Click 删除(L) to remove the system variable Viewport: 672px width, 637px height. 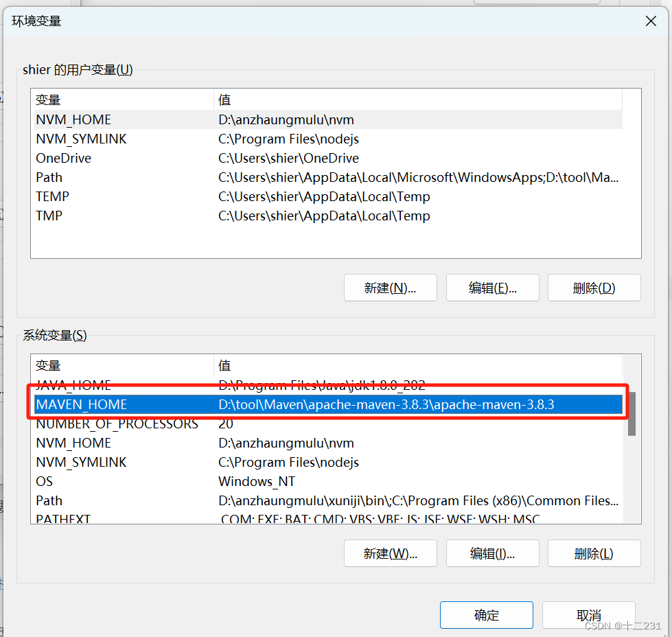[594, 553]
